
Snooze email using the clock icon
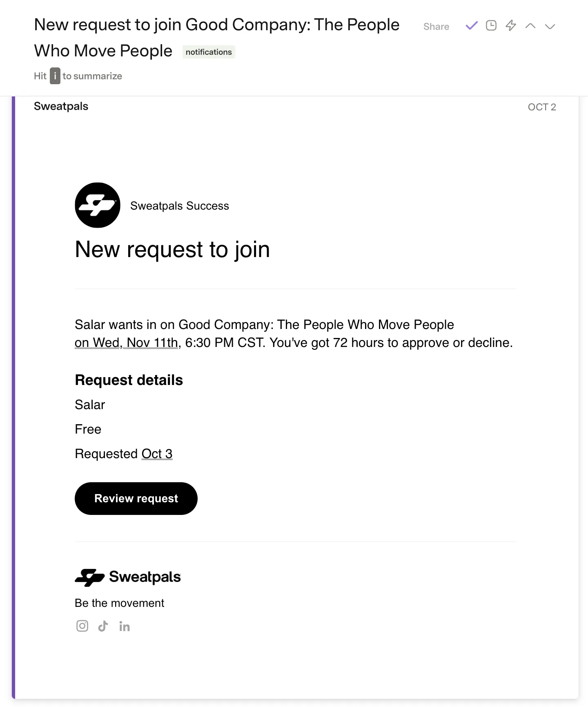(491, 26)
